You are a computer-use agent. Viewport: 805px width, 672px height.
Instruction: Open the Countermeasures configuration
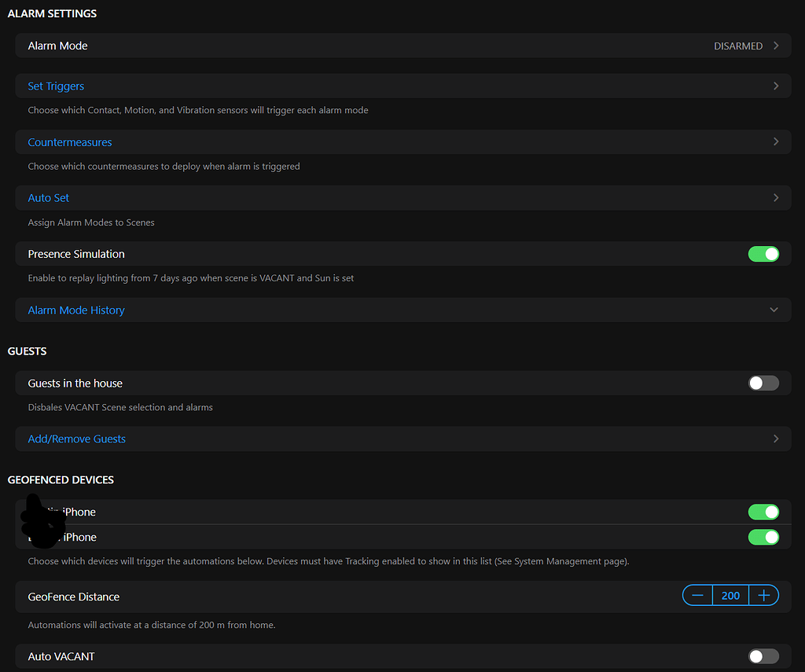click(70, 141)
